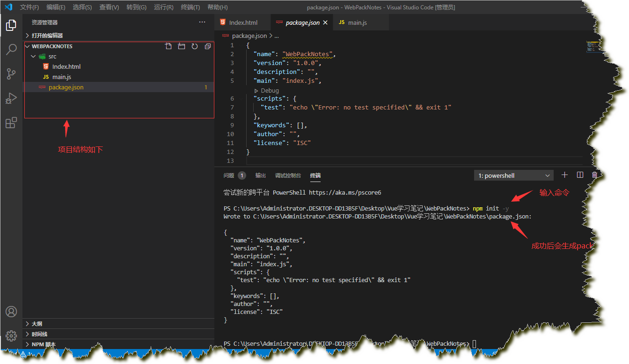The height and width of the screenshot is (364, 629).
Task: Open the 文件(F) menu
Action: (x=29, y=7)
